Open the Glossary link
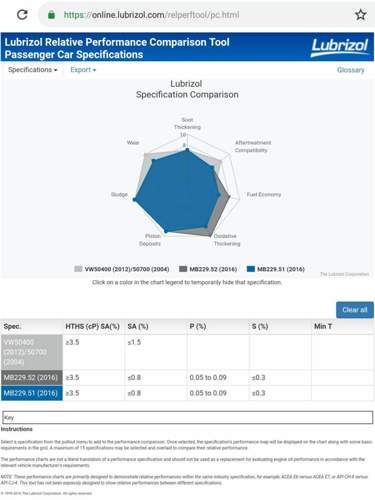The image size is (375, 500). (351, 70)
